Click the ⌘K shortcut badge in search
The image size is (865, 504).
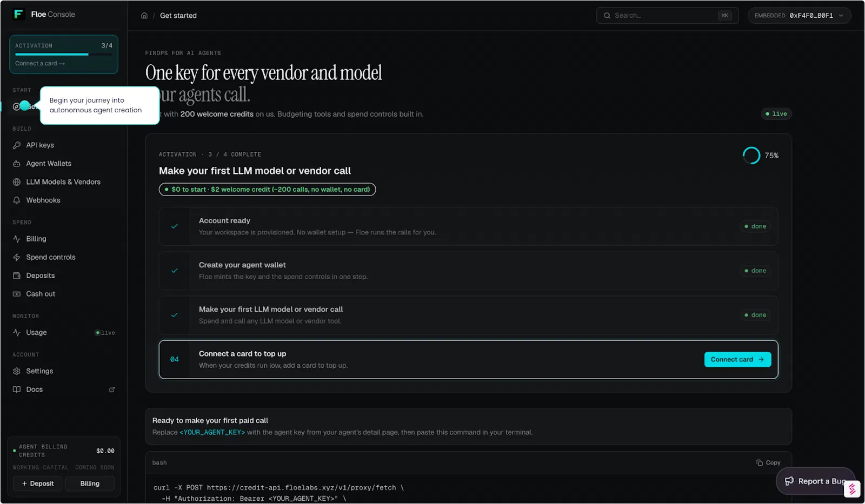(x=725, y=16)
